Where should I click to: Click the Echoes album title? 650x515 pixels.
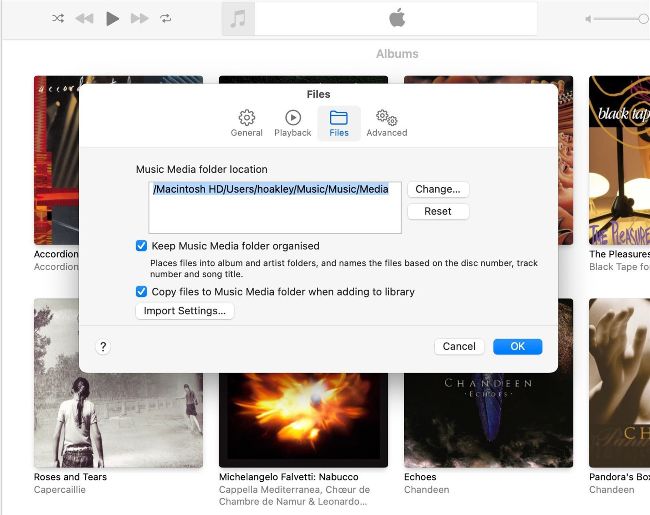pyautogui.click(x=420, y=477)
